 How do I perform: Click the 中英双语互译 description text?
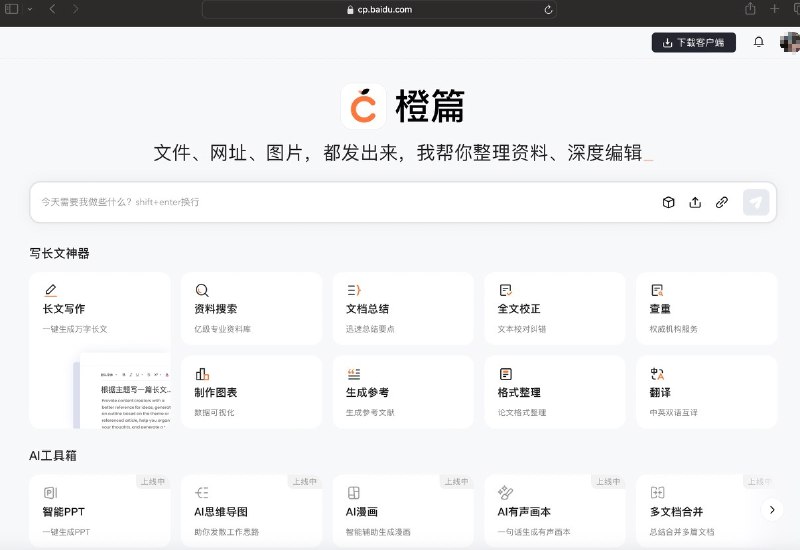click(x=673, y=413)
